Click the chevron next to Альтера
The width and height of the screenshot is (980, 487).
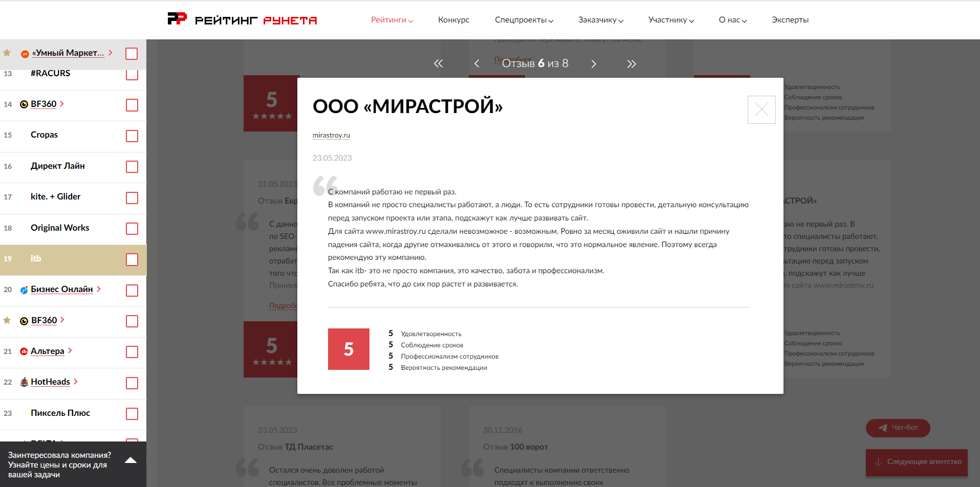pyautogui.click(x=70, y=350)
